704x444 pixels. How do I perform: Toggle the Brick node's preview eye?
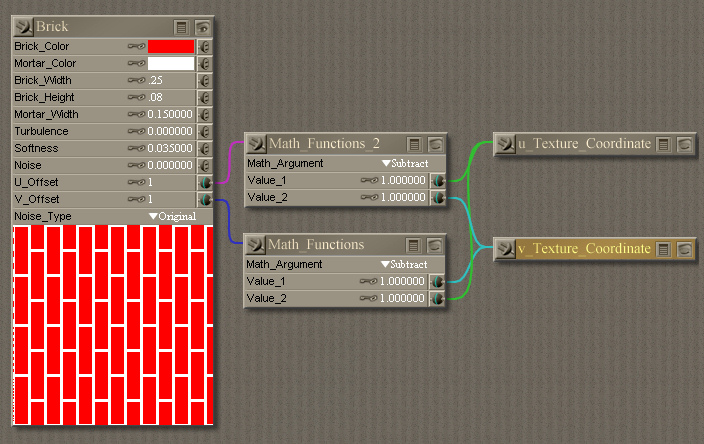pyautogui.click(x=203, y=28)
